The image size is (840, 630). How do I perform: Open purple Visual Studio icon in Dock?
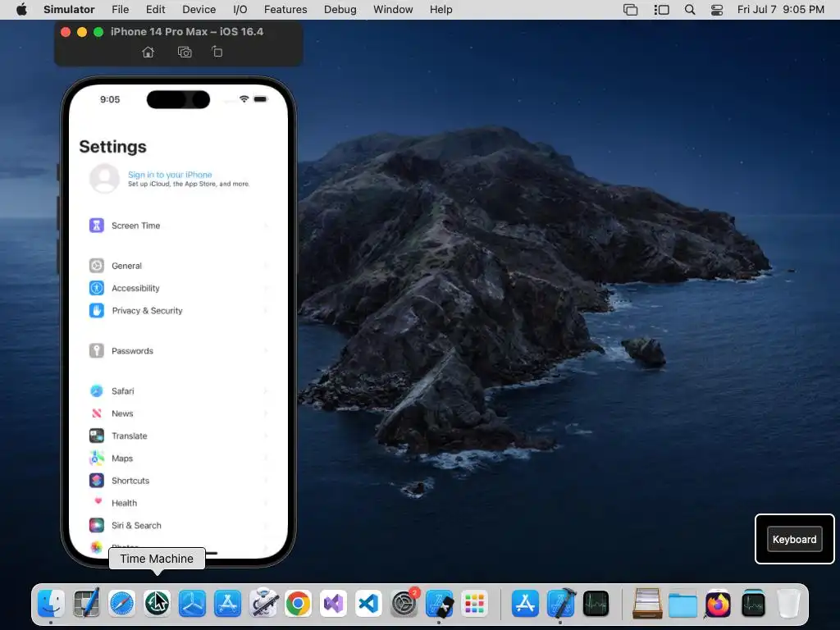coord(333,604)
